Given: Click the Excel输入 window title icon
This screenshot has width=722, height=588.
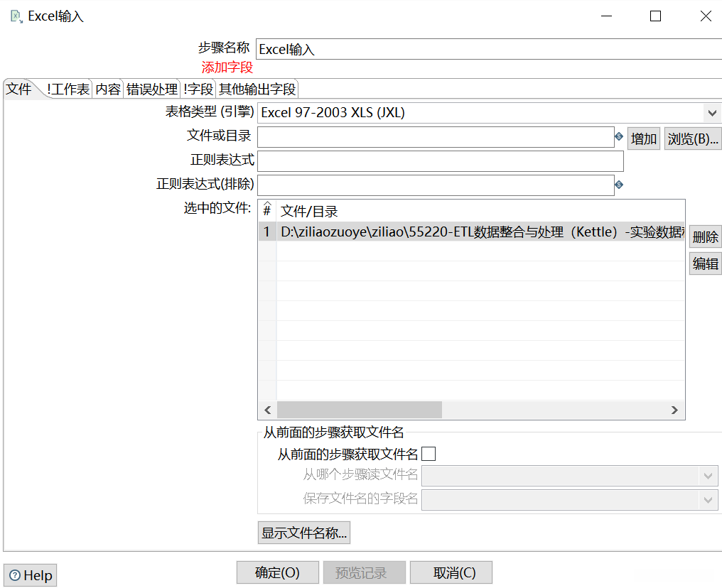Looking at the screenshot, I should [16, 16].
